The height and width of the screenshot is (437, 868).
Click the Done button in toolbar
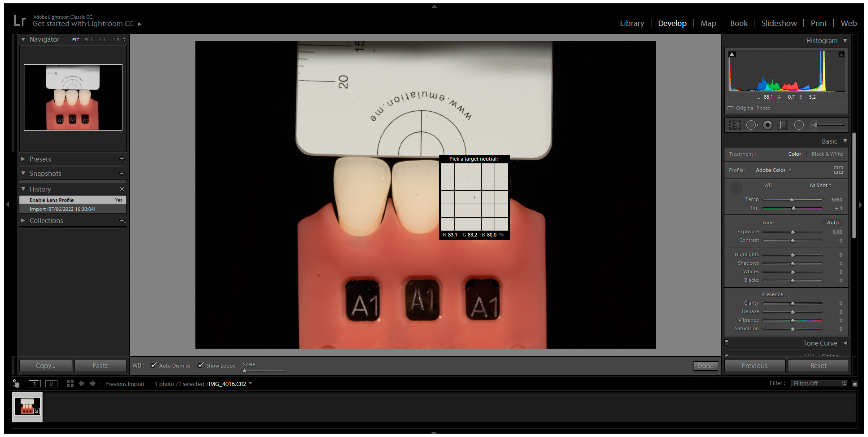pos(705,366)
